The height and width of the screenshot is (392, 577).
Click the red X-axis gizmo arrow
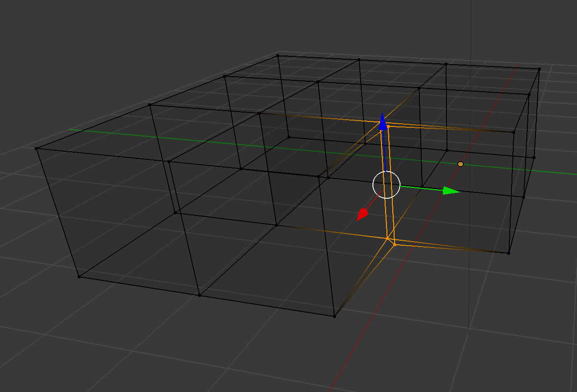362,215
